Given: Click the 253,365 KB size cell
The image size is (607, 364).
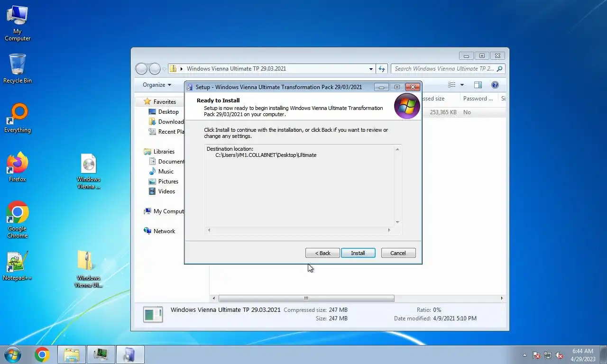Looking at the screenshot, I should pyautogui.click(x=443, y=112).
